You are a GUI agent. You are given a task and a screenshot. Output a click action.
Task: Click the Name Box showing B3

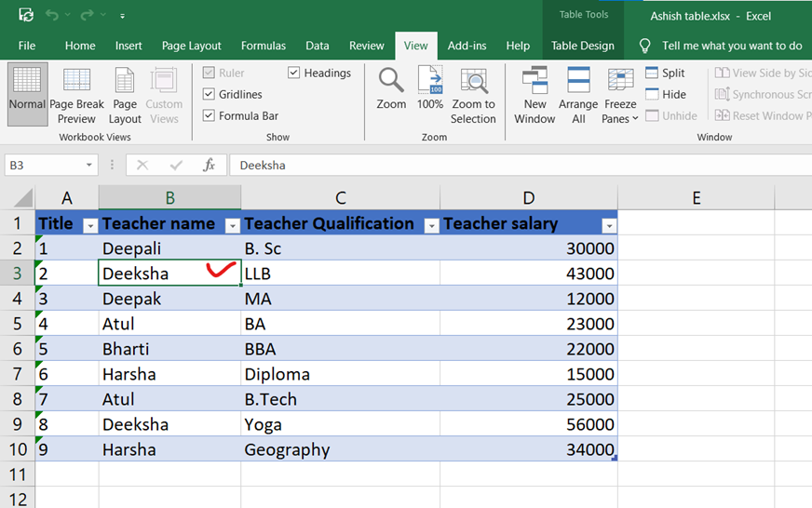[x=43, y=165]
